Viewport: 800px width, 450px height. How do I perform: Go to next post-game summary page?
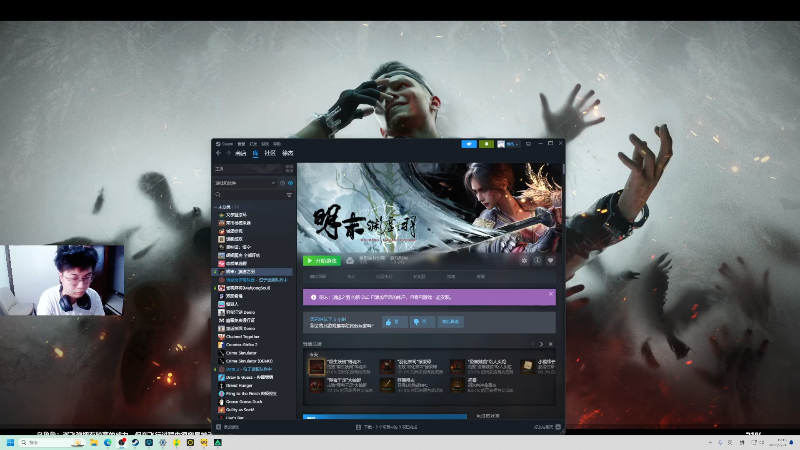tap(541, 344)
